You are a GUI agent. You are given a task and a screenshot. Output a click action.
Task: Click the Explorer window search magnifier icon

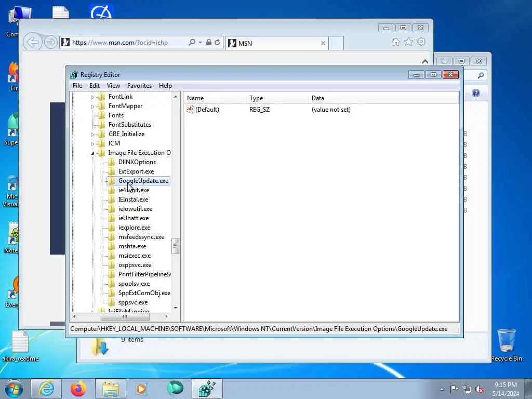481,75
